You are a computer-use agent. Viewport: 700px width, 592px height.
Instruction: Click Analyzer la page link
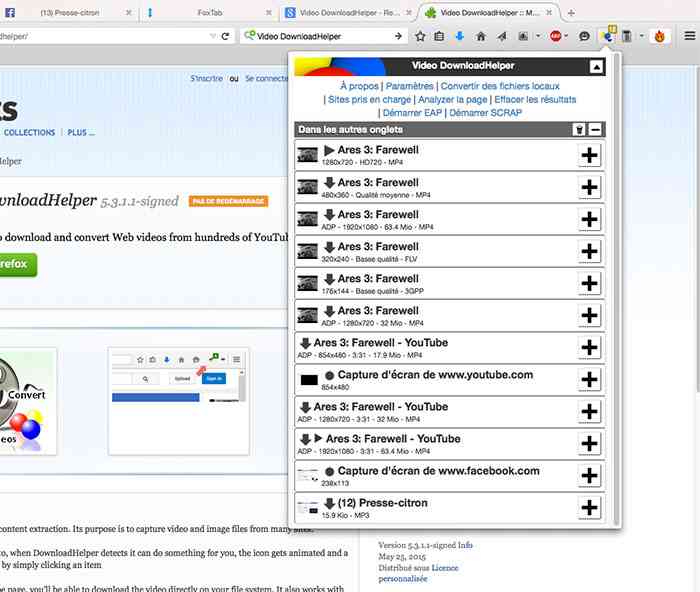[x=452, y=99]
